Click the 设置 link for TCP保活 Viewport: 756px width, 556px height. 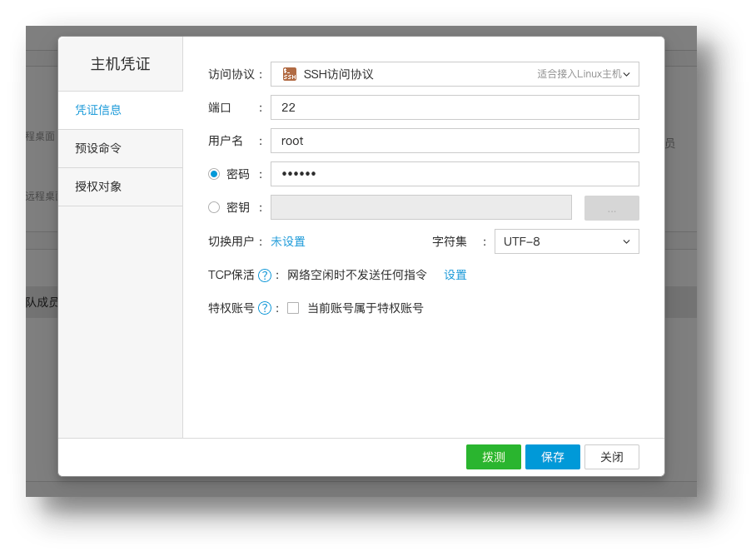pyautogui.click(x=455, y=275)
